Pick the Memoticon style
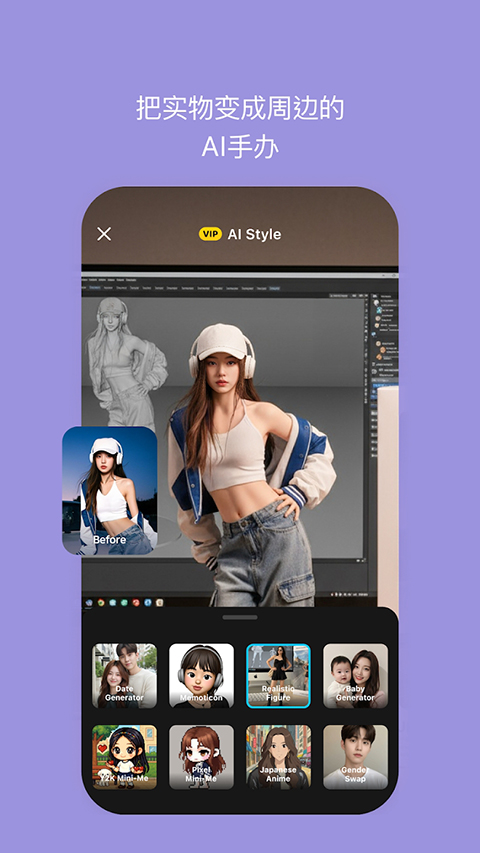The width and height of the screenshot is (480, 853). [x=201, y=676]
